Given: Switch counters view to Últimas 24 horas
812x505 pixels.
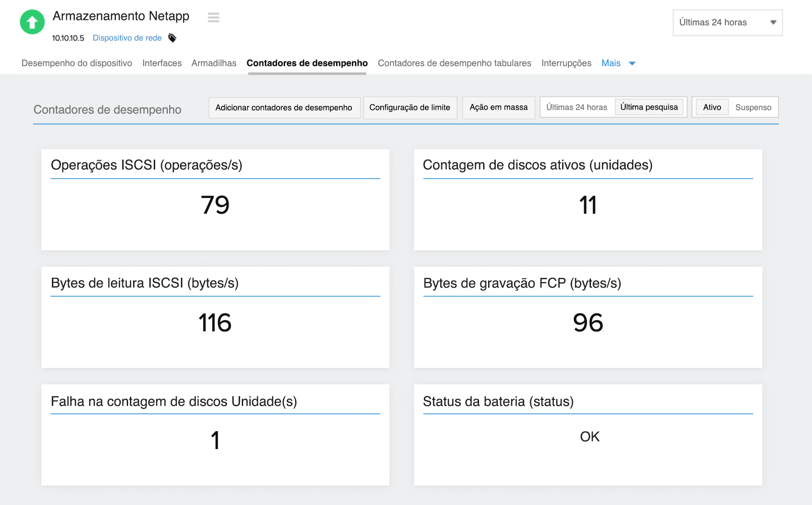Looking at the screenshot, I should (x=577, y=107).
